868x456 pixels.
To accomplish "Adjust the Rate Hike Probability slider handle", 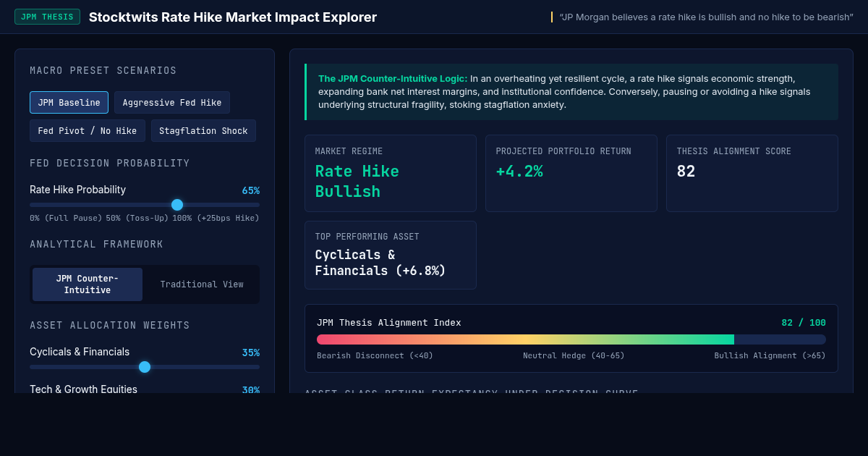I will 177,205.
